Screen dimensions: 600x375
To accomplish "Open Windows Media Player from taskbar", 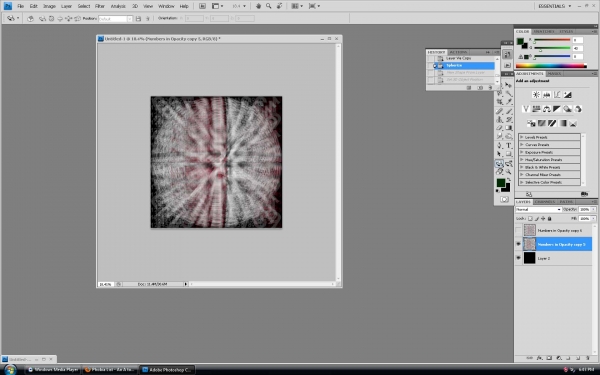I will tap(53, 370).
